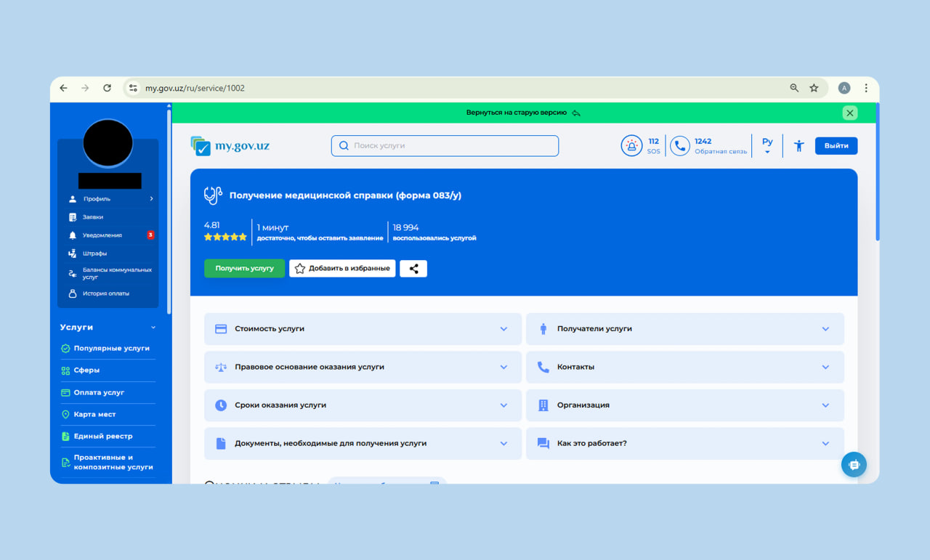Open the accessibility options icon
Viewport: 930px width, 560px height.
coord(798,146)
